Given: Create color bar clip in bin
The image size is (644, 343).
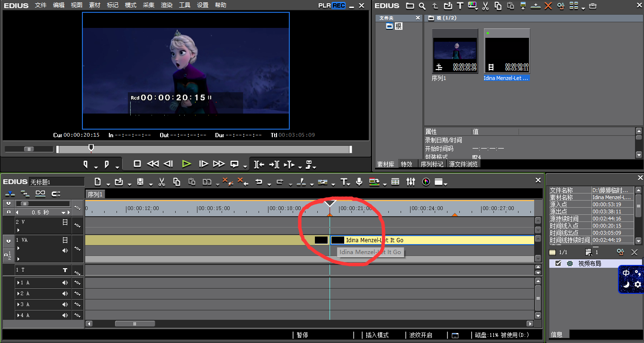Looking at the screenshot, I should [472, 6].
